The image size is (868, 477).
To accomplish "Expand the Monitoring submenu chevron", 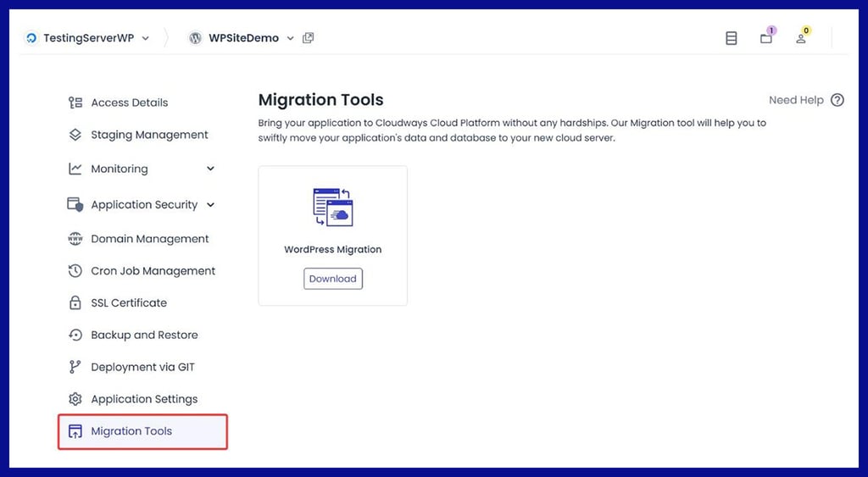I will (210, 169).
